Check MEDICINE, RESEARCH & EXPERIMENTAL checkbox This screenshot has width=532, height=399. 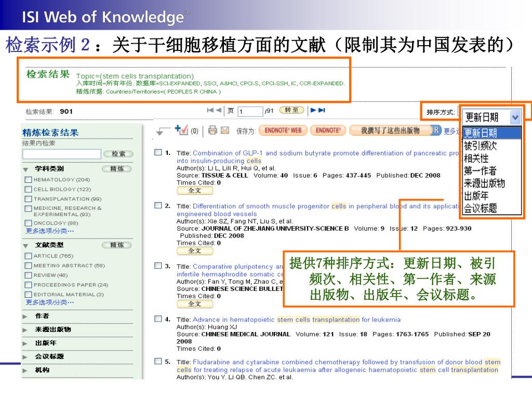[28, 208]
